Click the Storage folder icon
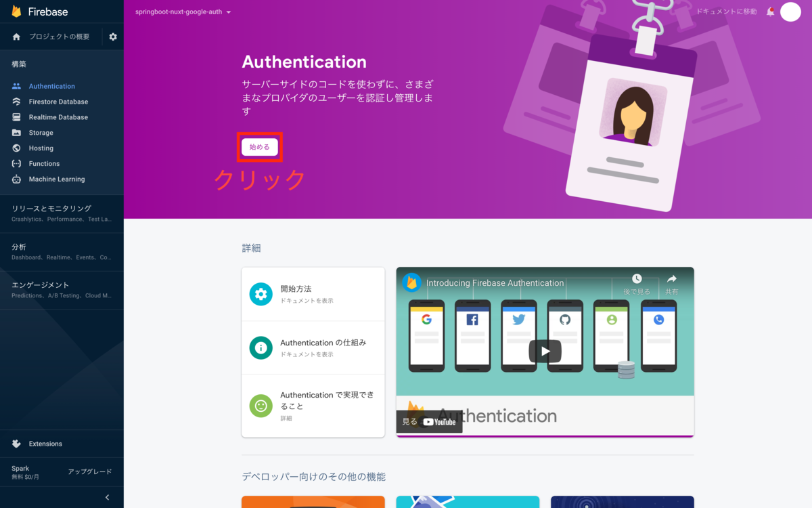Screen dimensions: 812x508 [x=16, y=133]
